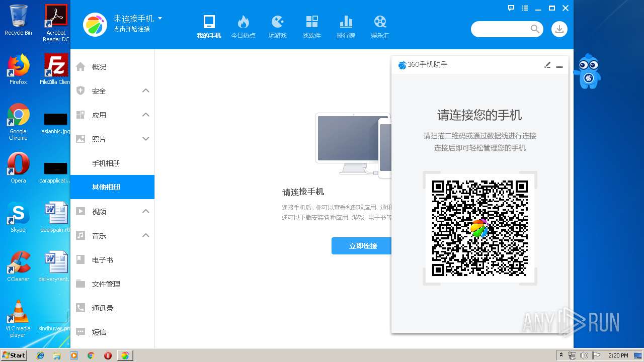Open the 找软件 tab

(x=311, y=27)
